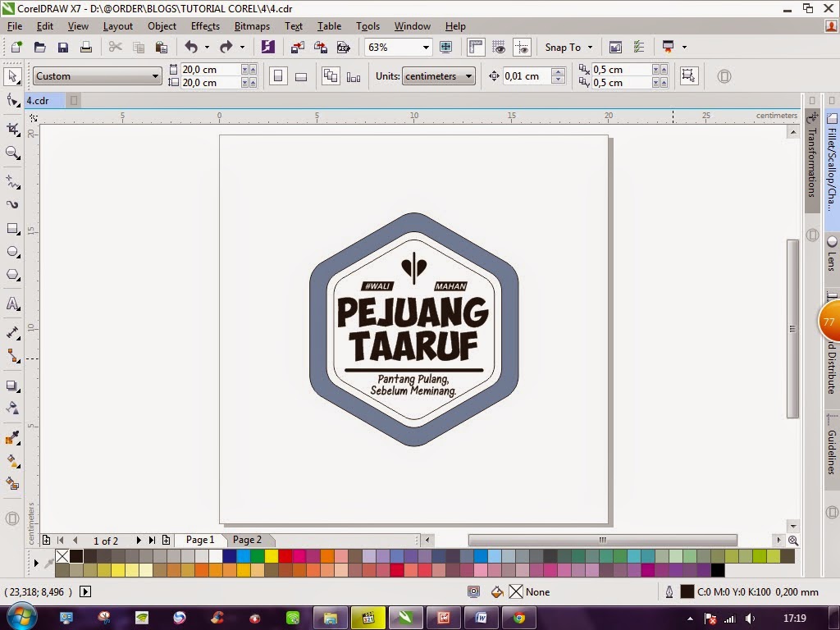
Task: Click the Redo button
Action: (x=226, y=47)
